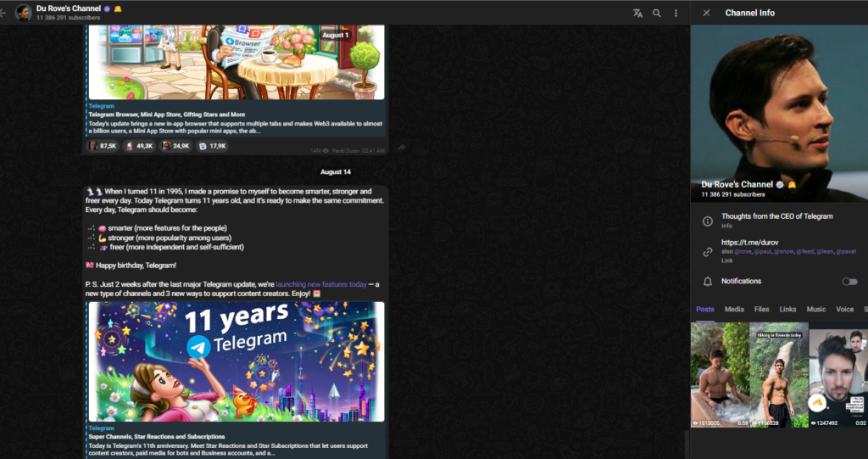The image size is (868, 459).
Task: Click the translate icon in the top bar
Action: 637,13
